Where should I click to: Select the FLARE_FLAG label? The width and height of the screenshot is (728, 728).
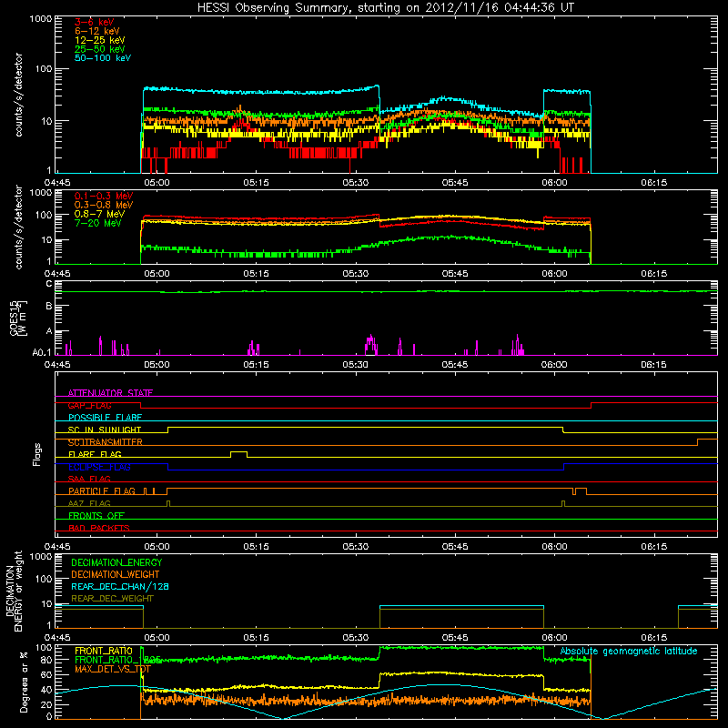click(95, 454)
